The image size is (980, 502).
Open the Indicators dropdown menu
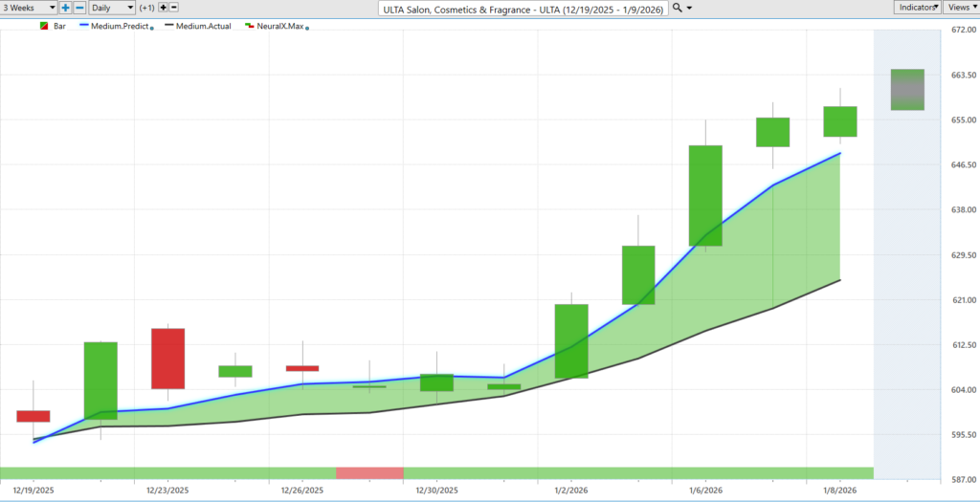[x=918, y=8]
